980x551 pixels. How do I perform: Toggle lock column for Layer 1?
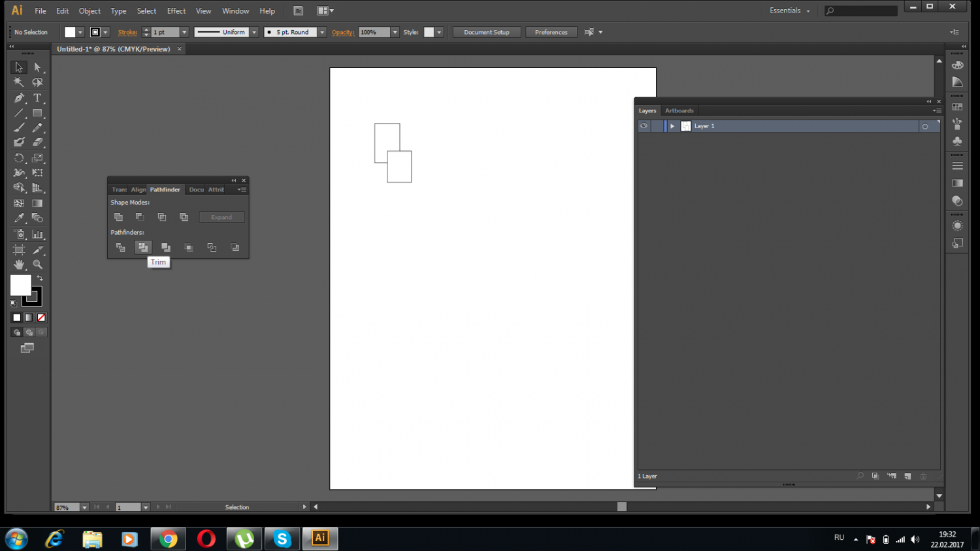pyautogui.click(x=657, y=125)
